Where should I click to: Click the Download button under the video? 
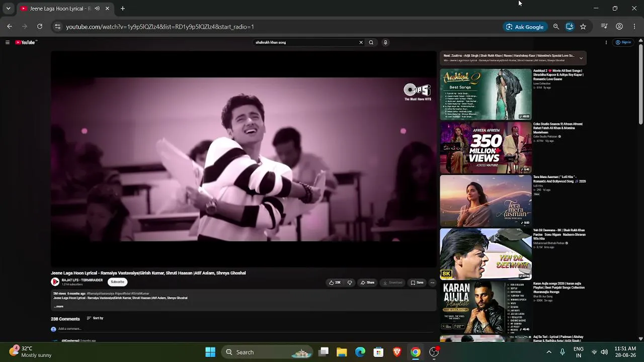(392, 283)
